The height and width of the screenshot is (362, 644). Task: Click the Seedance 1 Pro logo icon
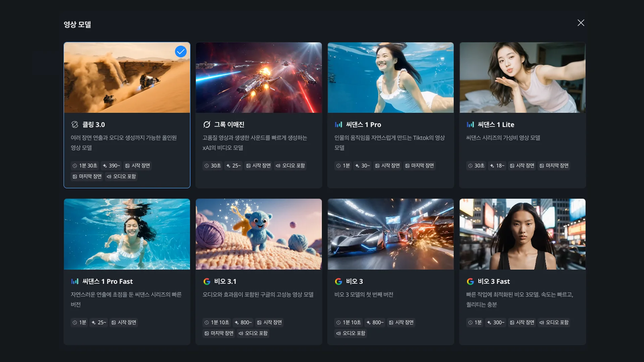(338, 125)
